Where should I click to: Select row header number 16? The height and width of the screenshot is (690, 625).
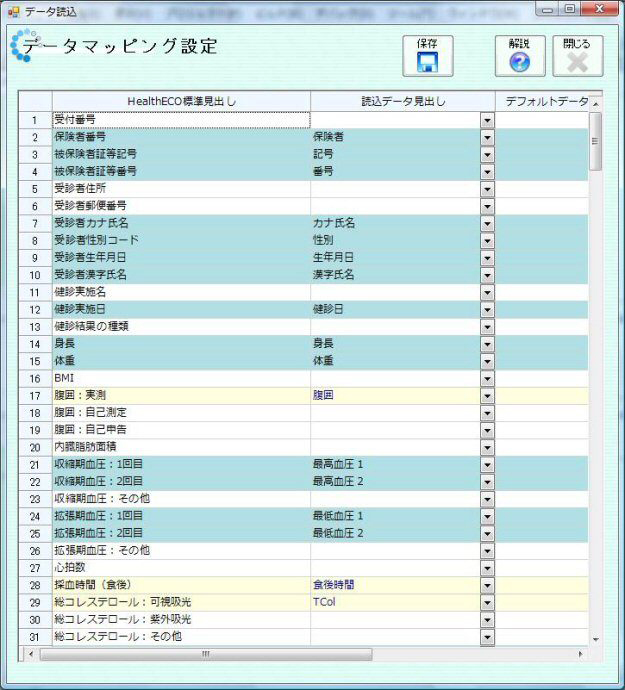point(35,378)
